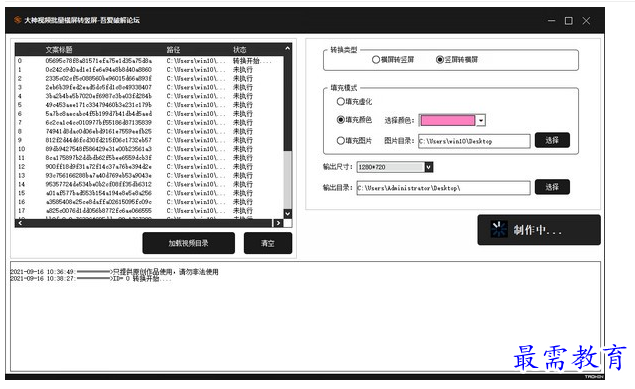The height and width of the screenshot is (389, 635).
Task: Select row 15 starting a01af577ba
Action: tap(149, 193)
